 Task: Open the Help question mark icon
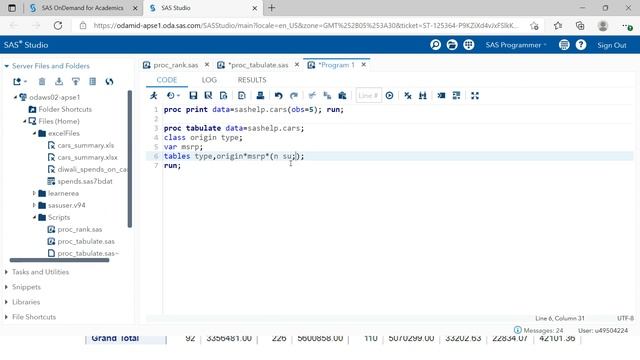[581, 45]
